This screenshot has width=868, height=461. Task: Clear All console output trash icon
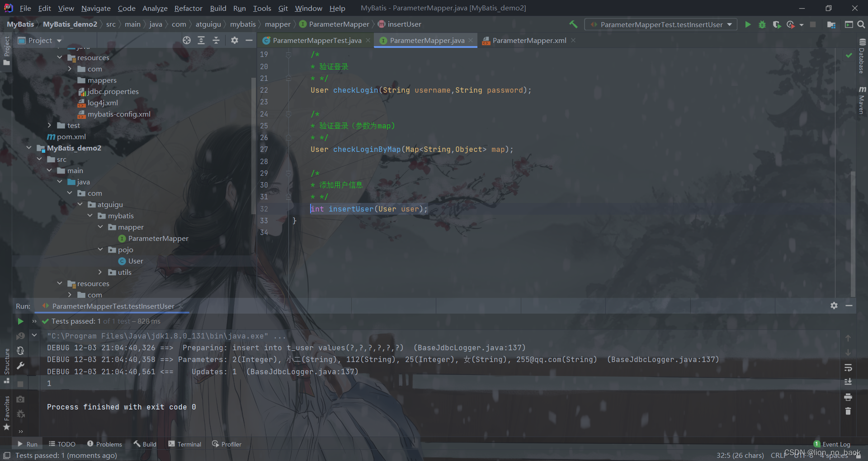tap(848, 411)
